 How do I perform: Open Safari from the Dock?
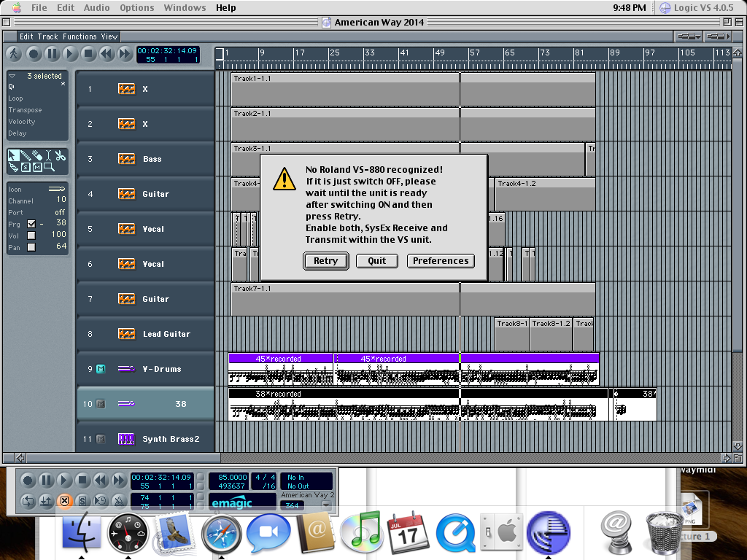point(222,534)
